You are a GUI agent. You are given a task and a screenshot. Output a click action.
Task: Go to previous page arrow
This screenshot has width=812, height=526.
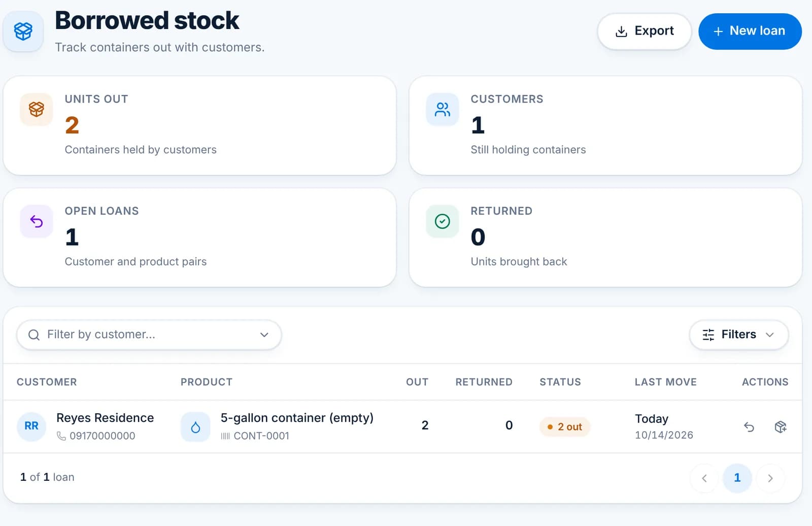[x=704, y=478]
